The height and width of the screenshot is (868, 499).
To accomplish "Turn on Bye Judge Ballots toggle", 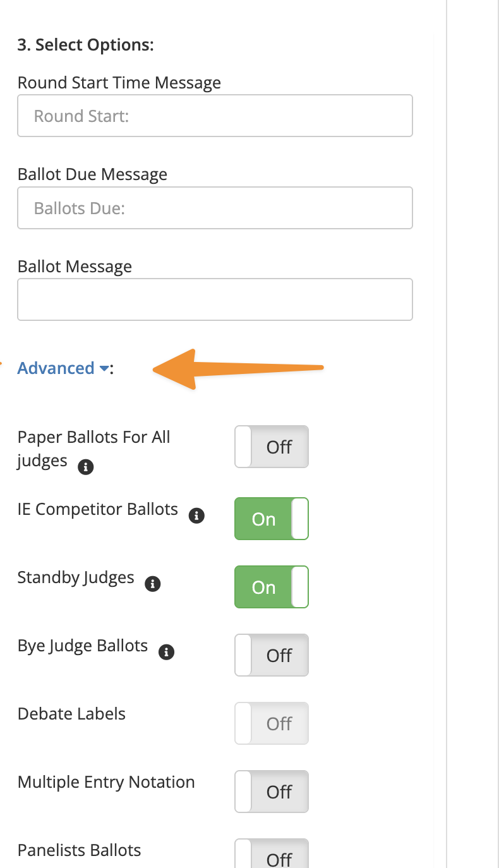I will [x=272, y=655].
